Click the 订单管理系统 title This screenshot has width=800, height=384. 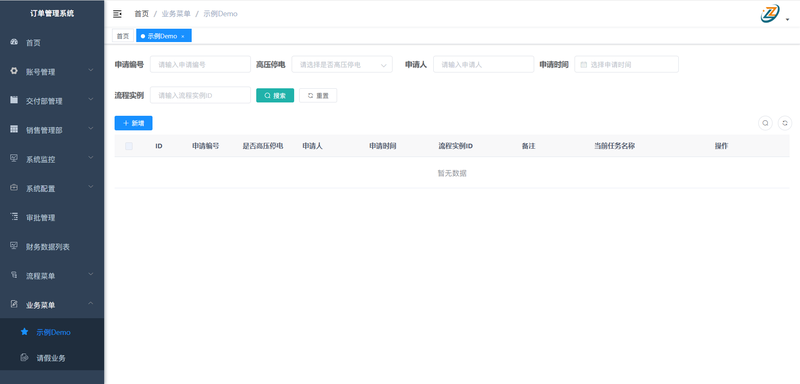tap(52, 13)
